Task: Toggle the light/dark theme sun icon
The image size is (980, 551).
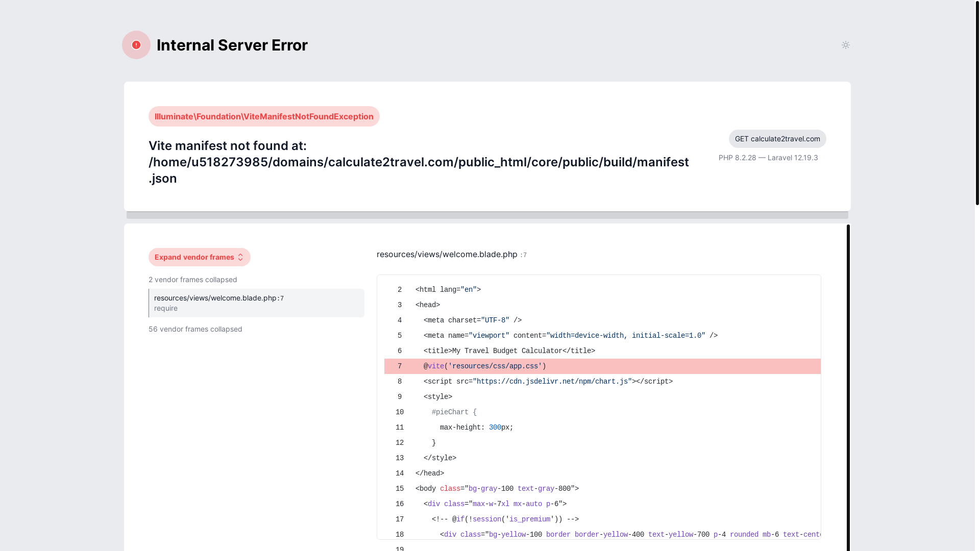Action: (x=846, y=45)
